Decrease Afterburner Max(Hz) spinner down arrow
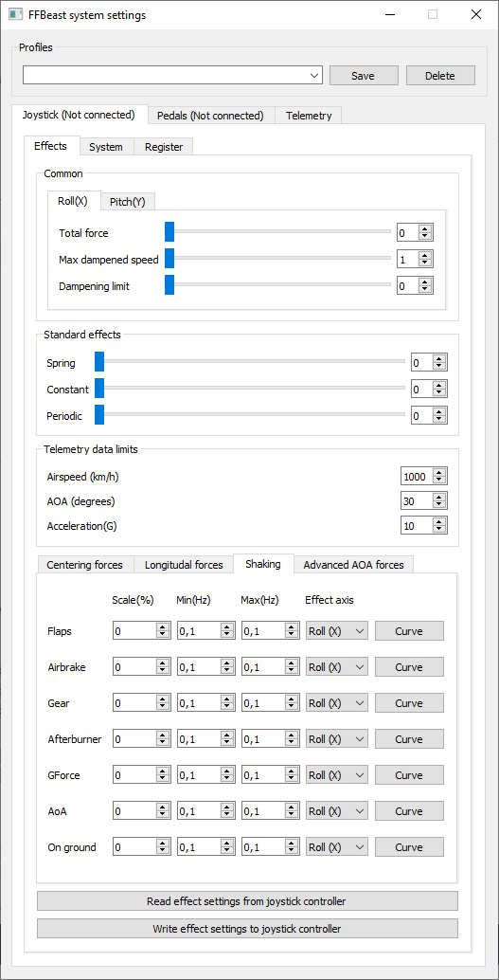Screen dimensions: 499x980 (292, 743)
